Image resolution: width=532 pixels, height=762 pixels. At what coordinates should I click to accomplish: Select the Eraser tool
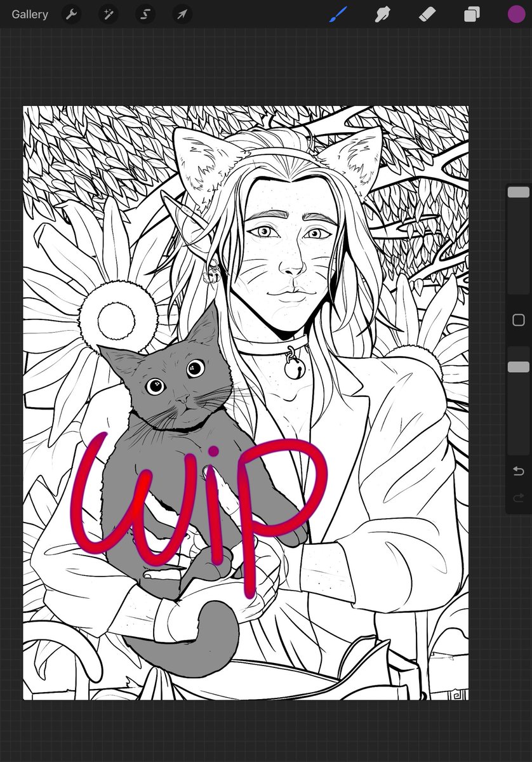(427, 14)
